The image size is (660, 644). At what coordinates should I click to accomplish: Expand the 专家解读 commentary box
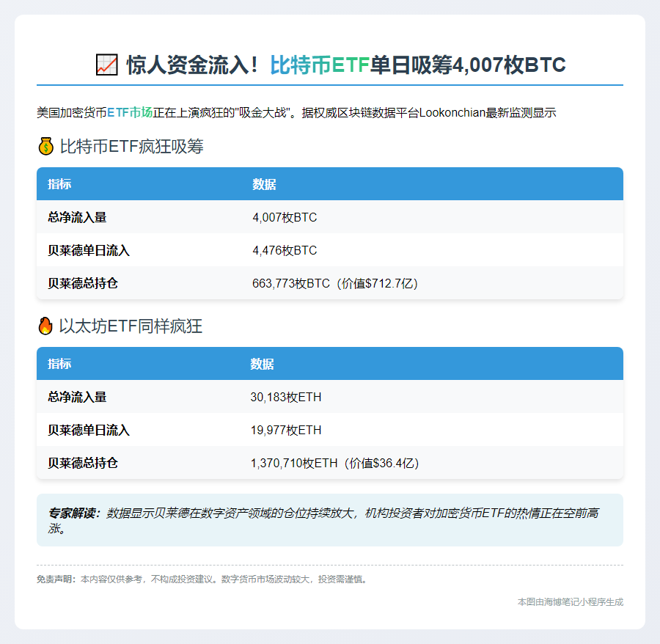(x=330, y=520)
